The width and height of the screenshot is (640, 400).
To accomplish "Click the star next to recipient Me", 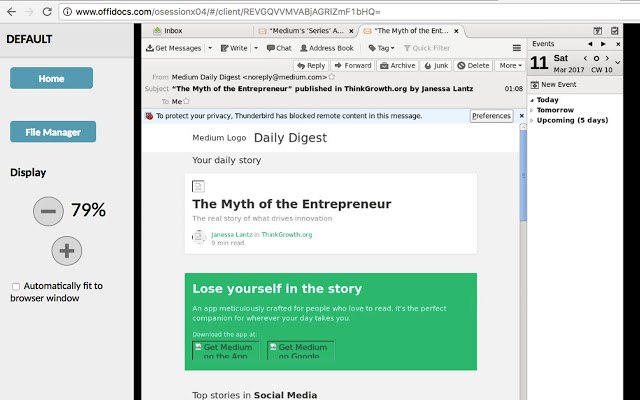I will coord(186,101).
